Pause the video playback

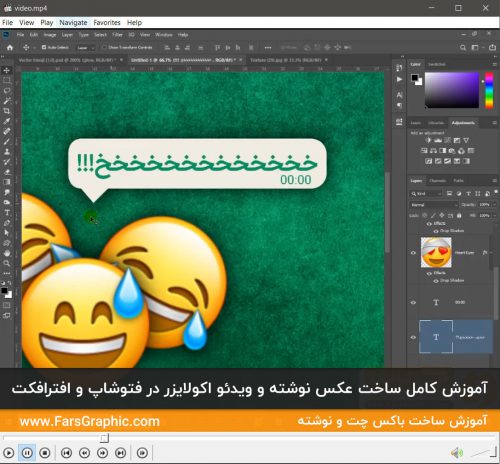pos(27,453)
